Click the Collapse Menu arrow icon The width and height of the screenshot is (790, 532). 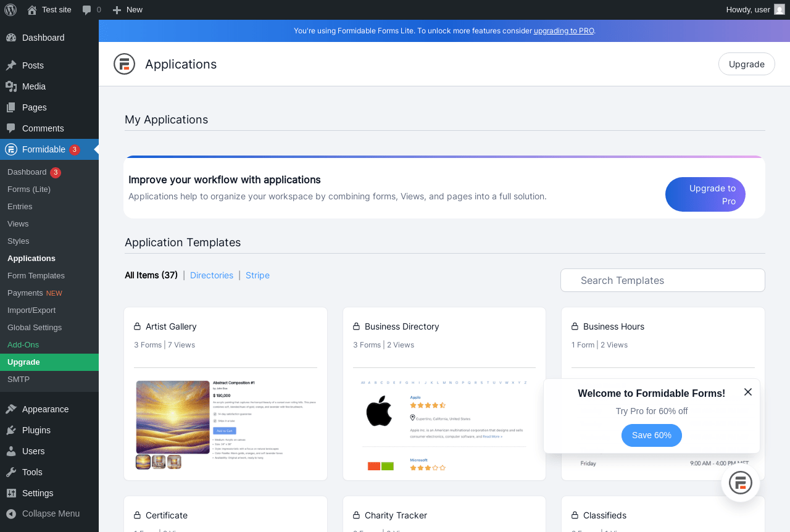click(x=11, y=513)
